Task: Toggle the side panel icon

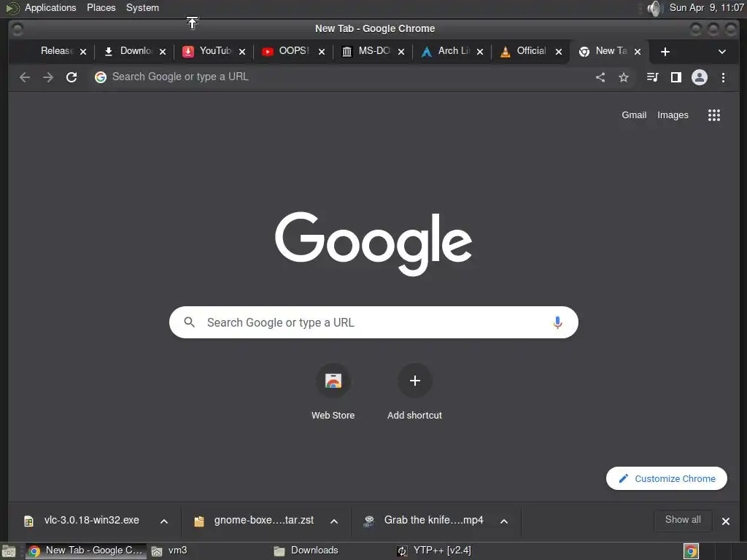Action: pyautogui.click(x=676, y=77)
